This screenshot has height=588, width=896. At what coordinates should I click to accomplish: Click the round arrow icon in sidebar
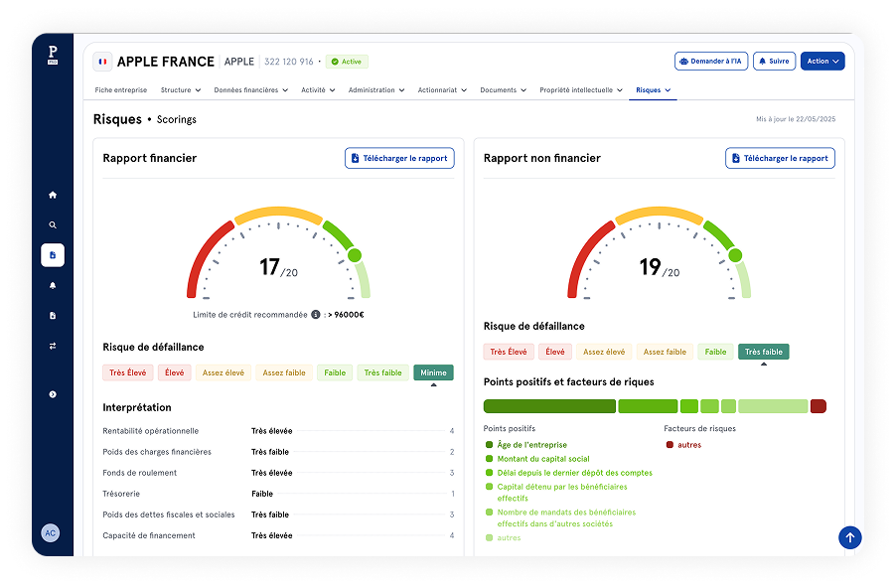(53, 394)
